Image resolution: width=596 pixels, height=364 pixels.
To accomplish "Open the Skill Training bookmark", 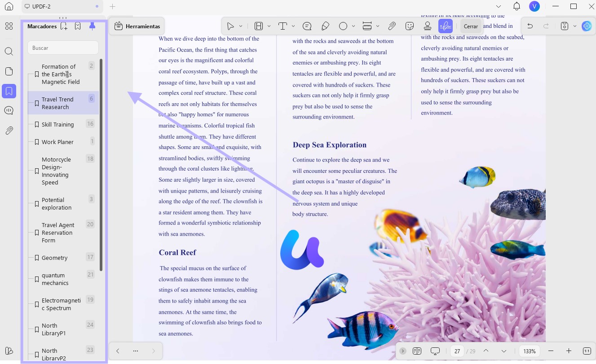I will [x=63, y=124].
